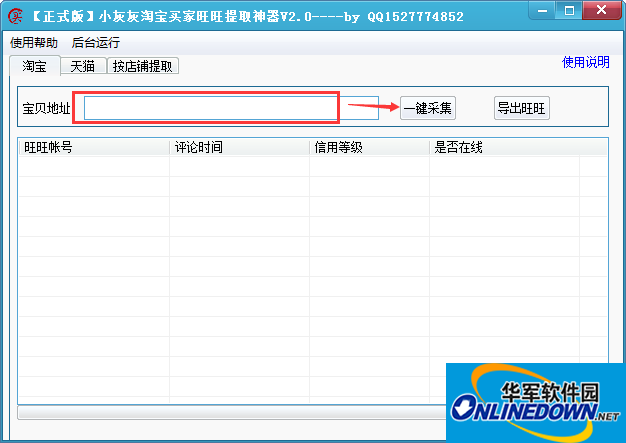This screenshot has width=626, height=443.
Task: Click the app icon in the title bar
Action: coord(16,16)
